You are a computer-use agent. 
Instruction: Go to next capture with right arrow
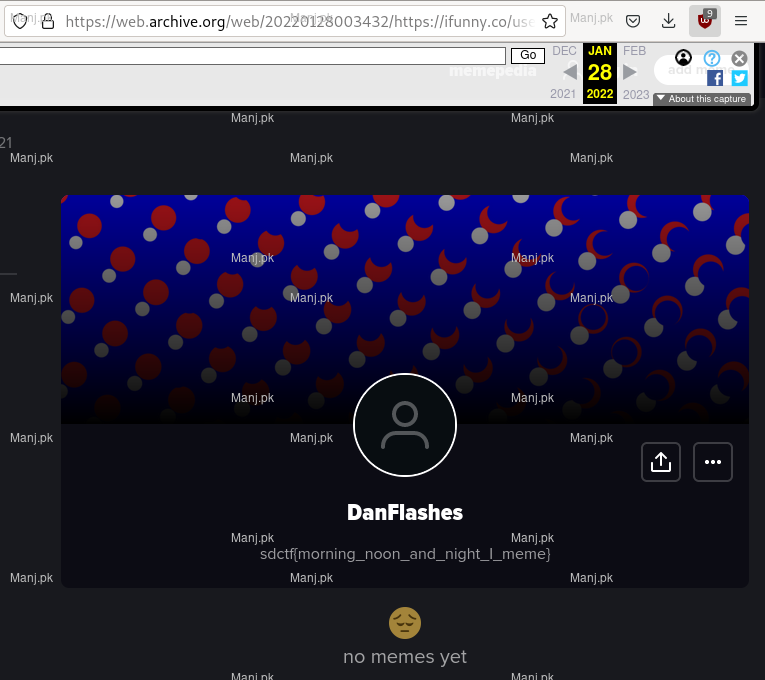(630, 72)
